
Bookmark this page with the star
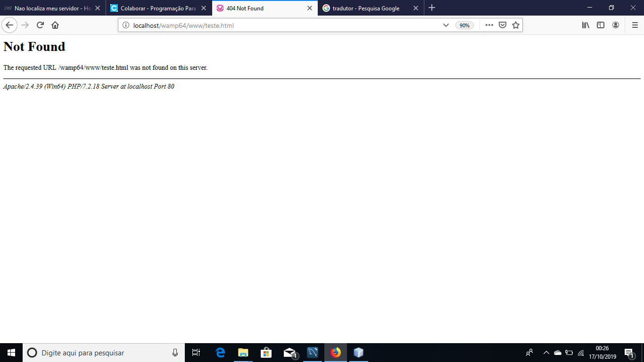point(516,25)
